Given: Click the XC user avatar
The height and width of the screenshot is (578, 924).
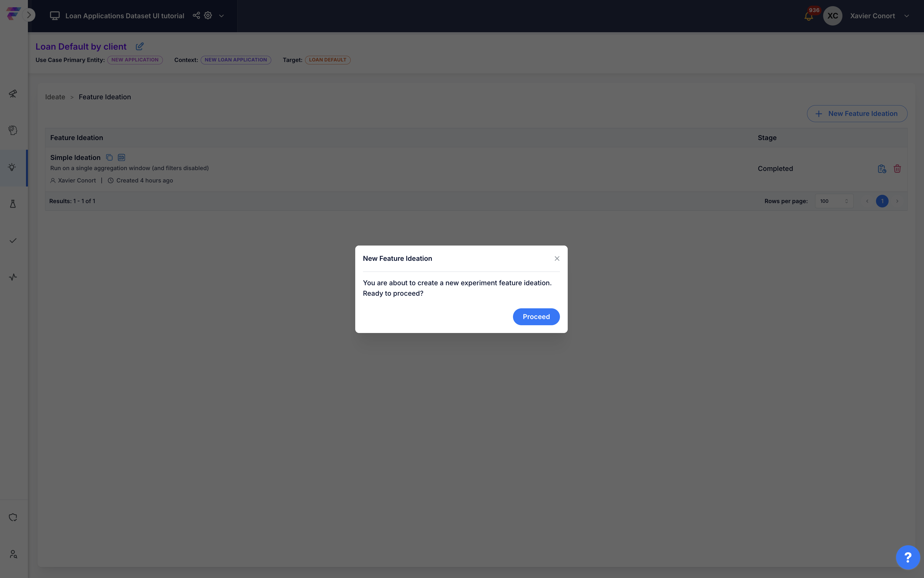Looking at the screenshot, I should (833, 16).
